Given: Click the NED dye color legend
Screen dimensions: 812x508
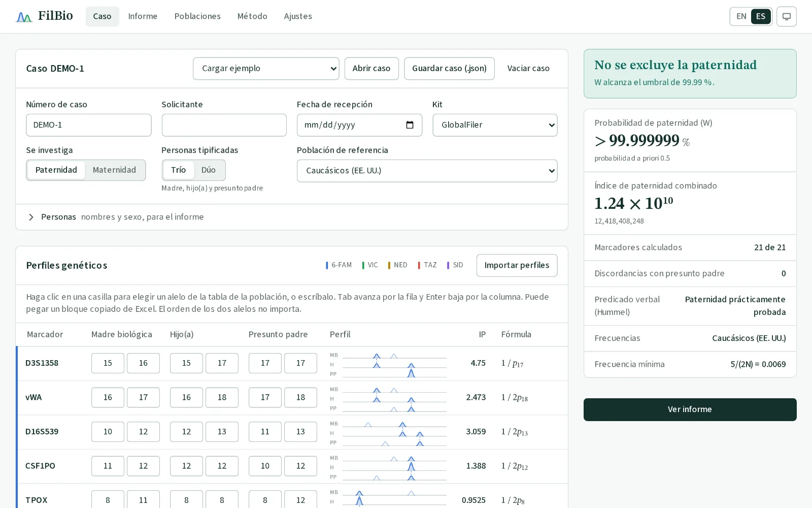Looking at the screenshot, I should (x=398, y=265).
